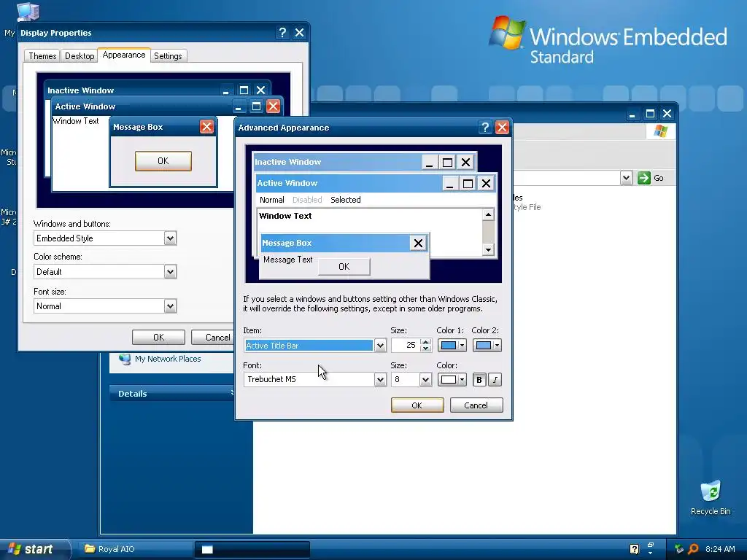Open the Font dropdown showing Trebuchet MS
Viewport: 747px width, 560px height.
(x=379, y=379)
